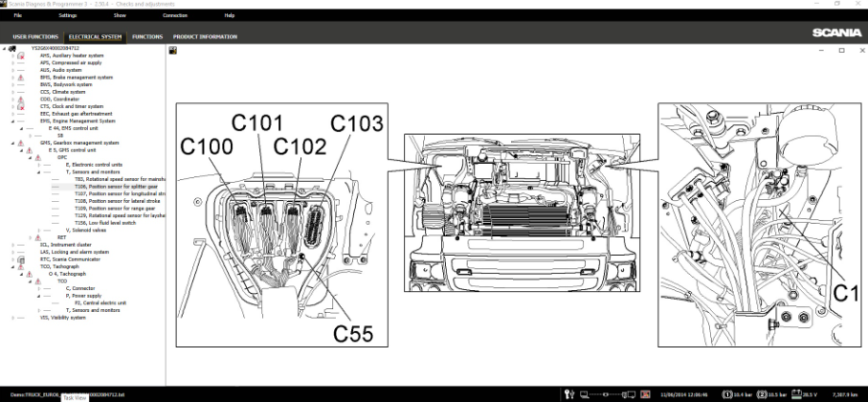Click the E 5 GMS control unit warning icon
This screenshot has width=868, height=402.
point(30,150)
